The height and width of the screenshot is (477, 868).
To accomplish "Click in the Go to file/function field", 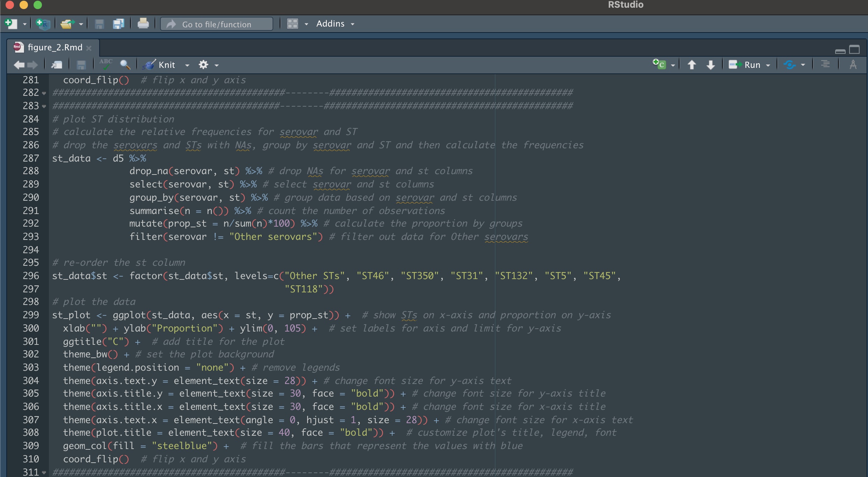I will point(217,24).
